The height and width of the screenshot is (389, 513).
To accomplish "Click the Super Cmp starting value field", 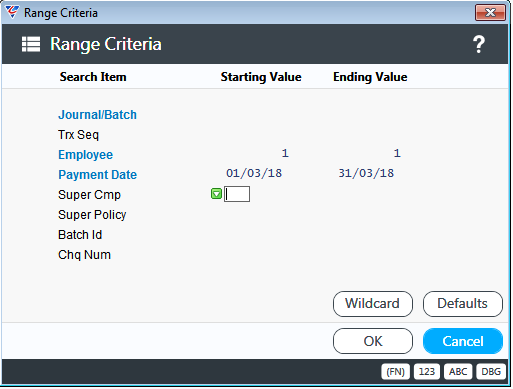I will click(x=237, y=194).
